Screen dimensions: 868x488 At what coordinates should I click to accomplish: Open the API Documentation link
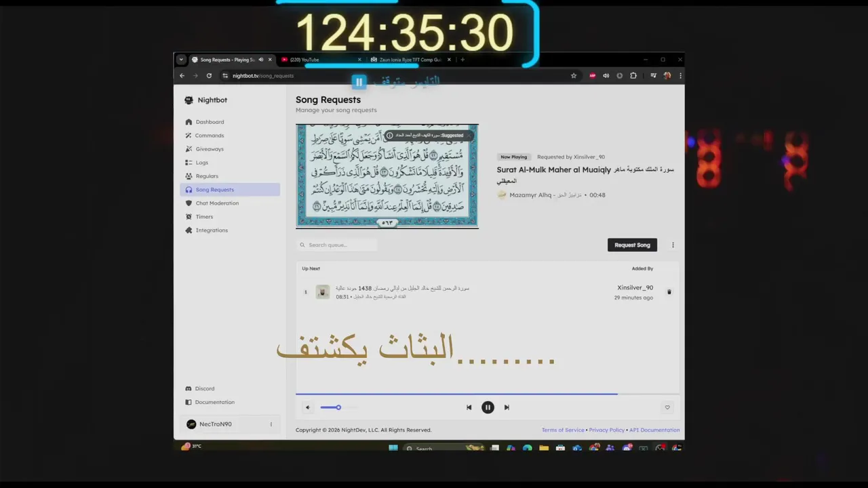click(654, 430)
